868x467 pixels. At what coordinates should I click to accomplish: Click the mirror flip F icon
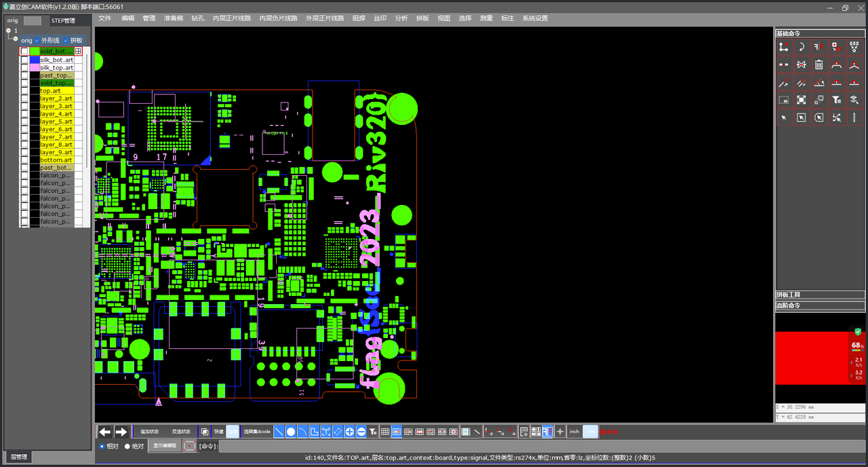coord(818,48)
